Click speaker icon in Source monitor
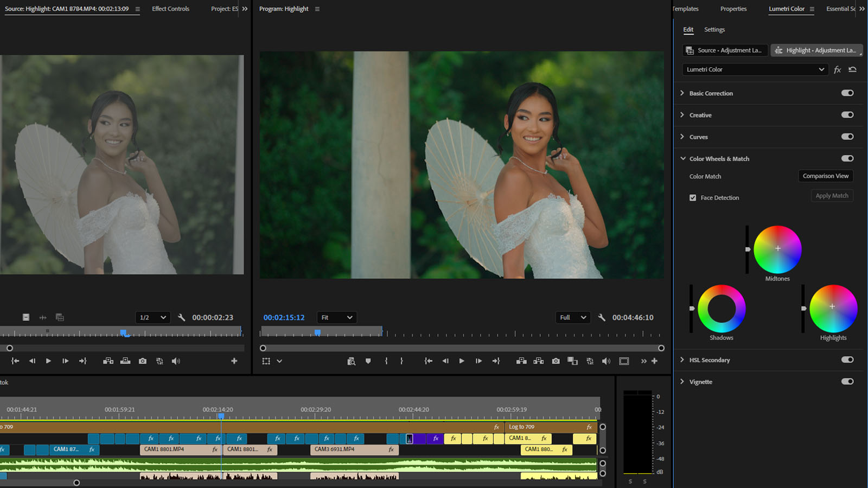868x488 pixels. coord(176,361)
